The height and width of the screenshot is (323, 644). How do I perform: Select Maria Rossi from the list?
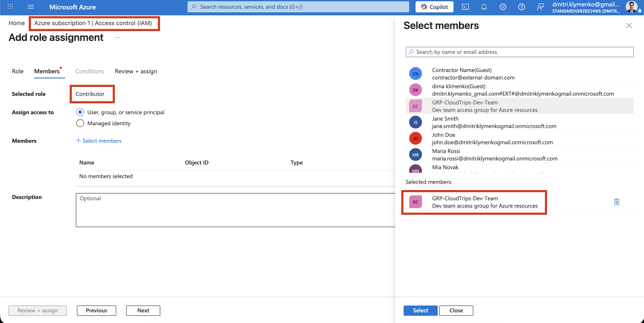pyautogui.click(x=520, y=155)
